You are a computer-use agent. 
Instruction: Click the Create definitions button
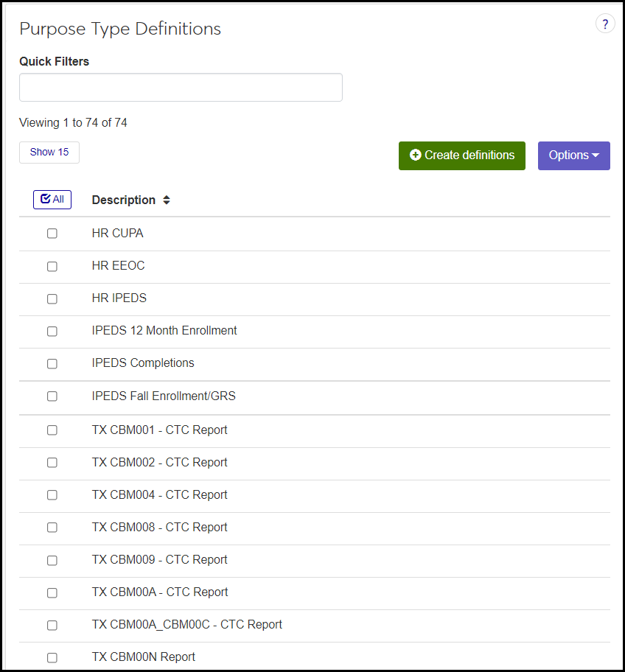point(462,155)
